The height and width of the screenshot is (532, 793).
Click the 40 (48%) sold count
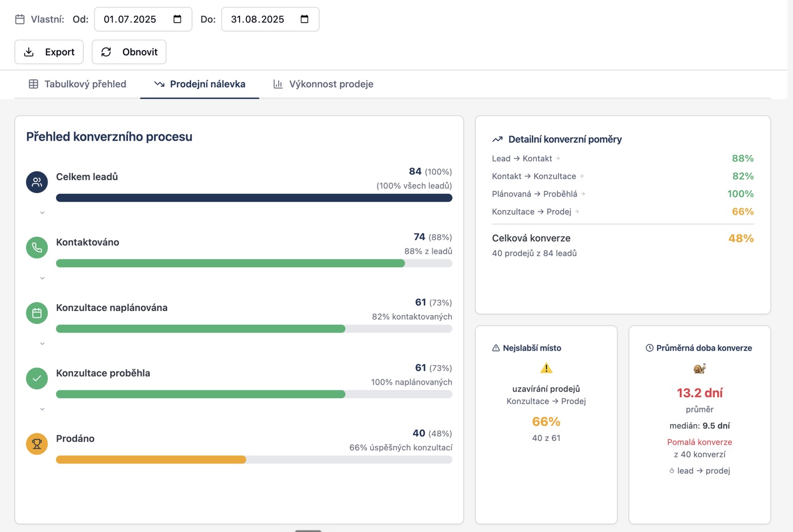point(432,433)
